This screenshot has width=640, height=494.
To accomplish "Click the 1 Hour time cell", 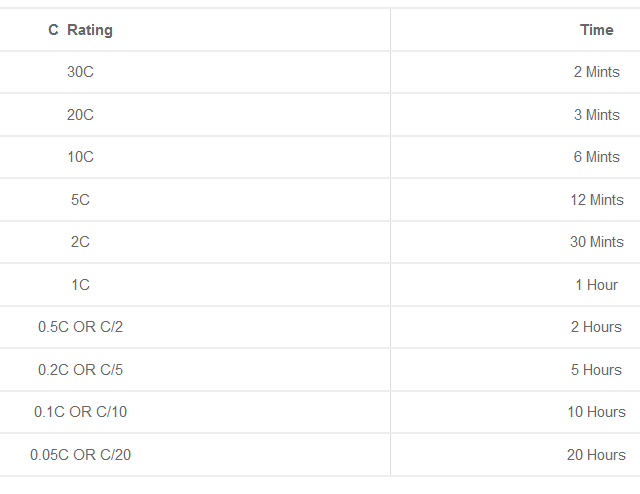I will 596,285.
